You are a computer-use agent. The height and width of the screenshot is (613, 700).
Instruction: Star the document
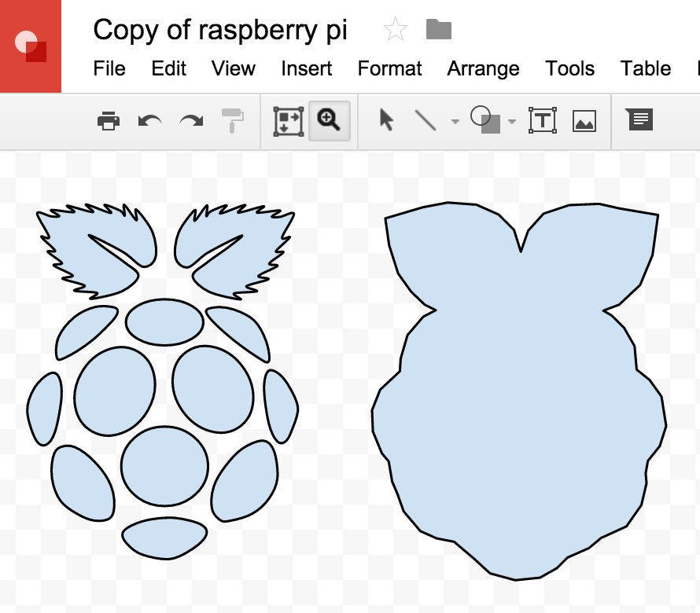[395, 30]
